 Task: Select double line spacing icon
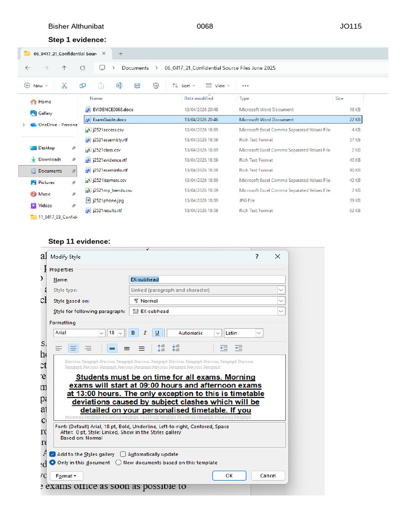pyautogui.click(x=142, y=348)
